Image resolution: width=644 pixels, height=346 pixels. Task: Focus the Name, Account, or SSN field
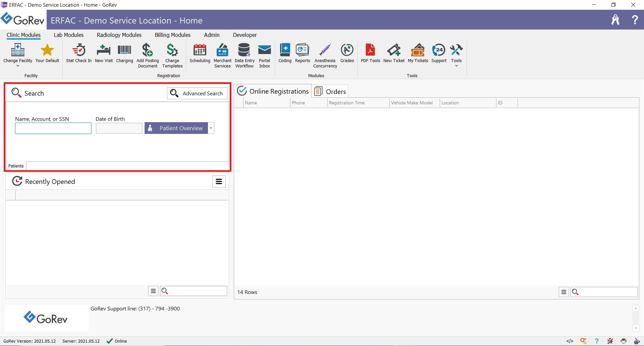pyautogui.click(x=53, y=128)
